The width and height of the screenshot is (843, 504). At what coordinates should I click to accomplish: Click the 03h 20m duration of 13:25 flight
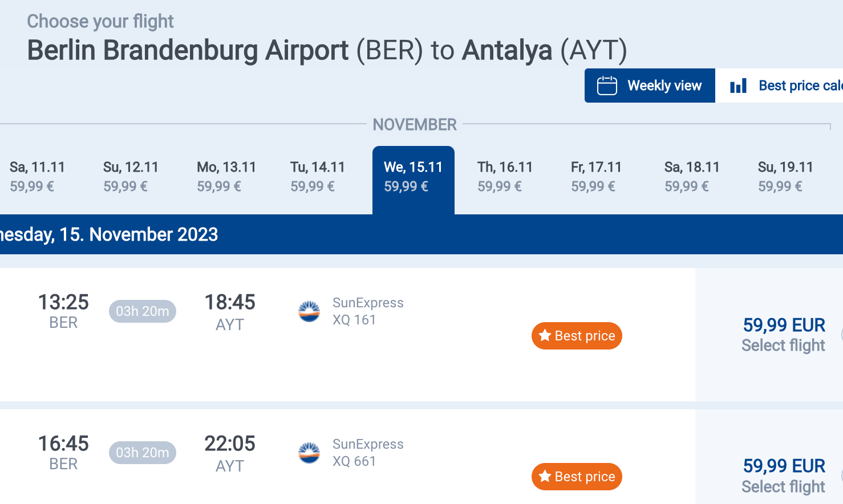pos(143,311)
